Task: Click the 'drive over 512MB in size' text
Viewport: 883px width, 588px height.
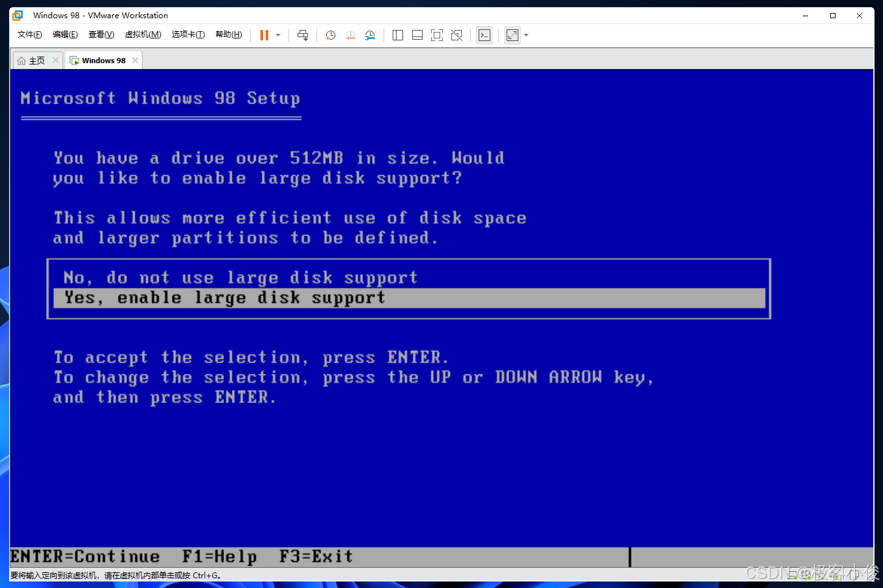Action: (x=301, y=158)
